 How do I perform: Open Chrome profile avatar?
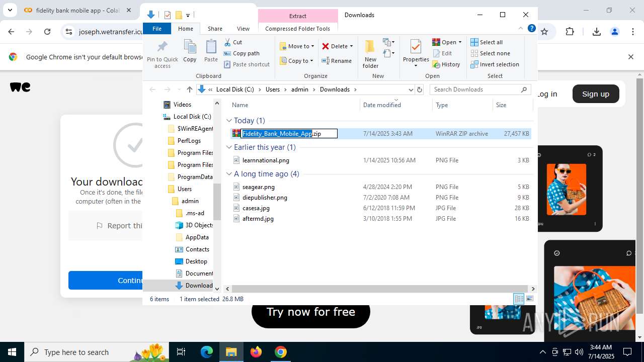[x=614, y=32]
